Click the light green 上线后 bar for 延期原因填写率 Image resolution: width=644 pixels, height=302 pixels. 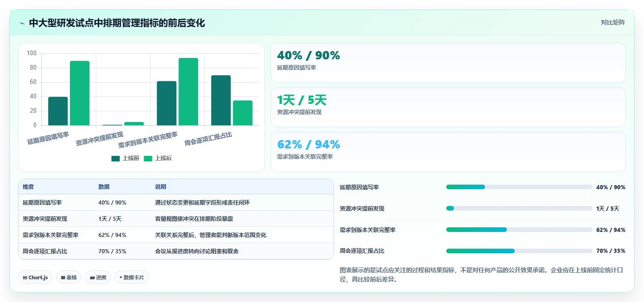click(80, 93)
